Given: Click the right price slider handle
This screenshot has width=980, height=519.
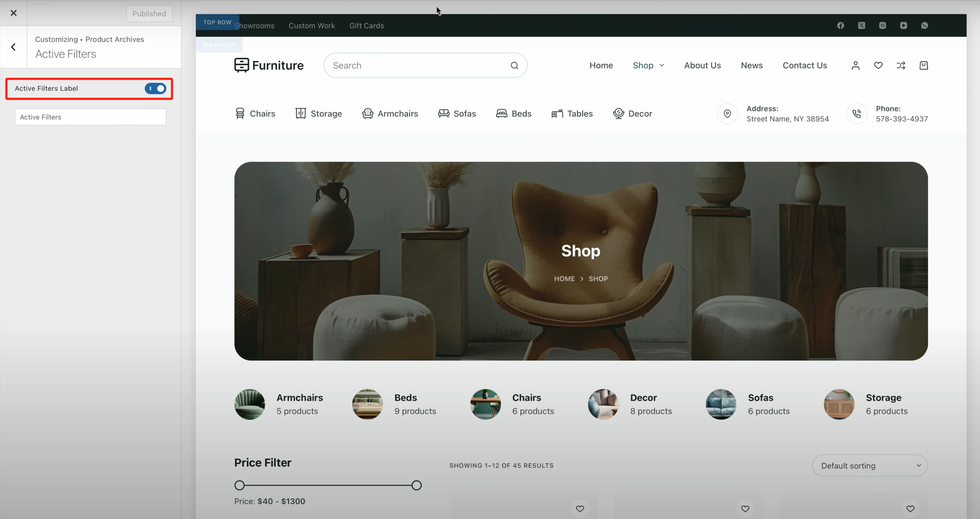Looking at the screenshot, I should pos(416,485).
